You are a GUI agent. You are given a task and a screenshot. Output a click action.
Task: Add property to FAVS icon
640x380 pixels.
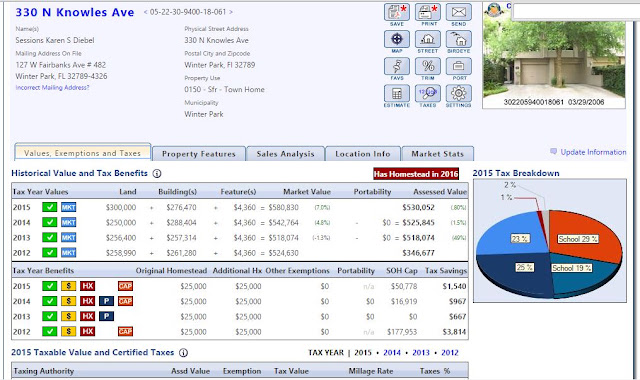click(397, 66)
